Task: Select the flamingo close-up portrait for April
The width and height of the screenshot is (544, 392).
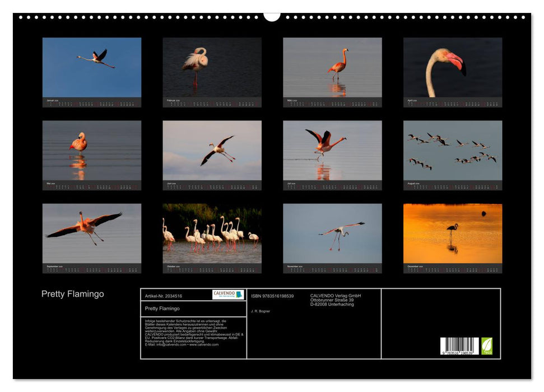Action: (x=451, y=67)
